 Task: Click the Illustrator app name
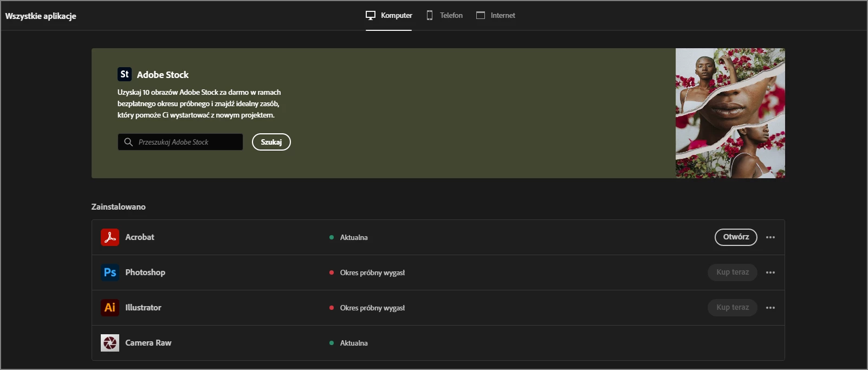click(x=144, y=308)
